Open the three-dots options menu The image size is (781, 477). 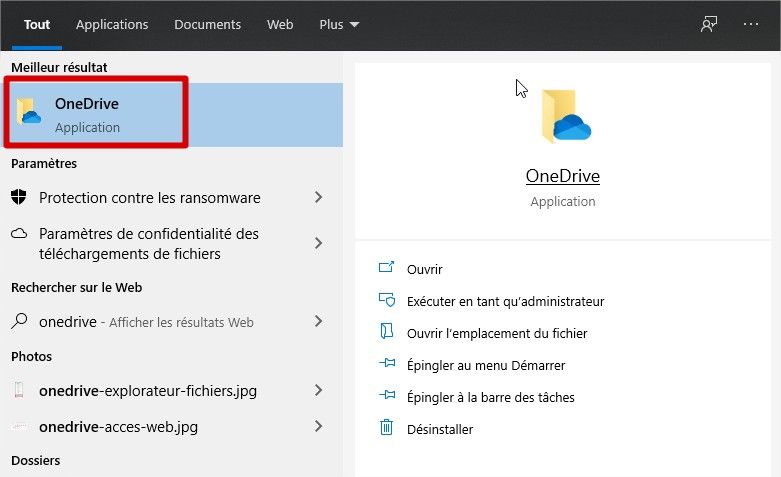[751, 25]
